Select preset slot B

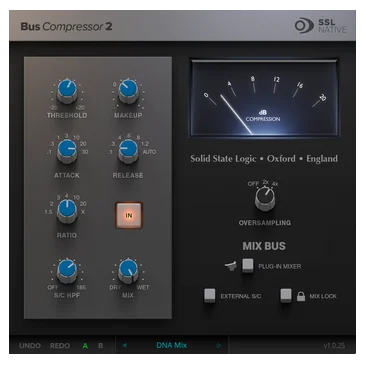coord(100,346)
